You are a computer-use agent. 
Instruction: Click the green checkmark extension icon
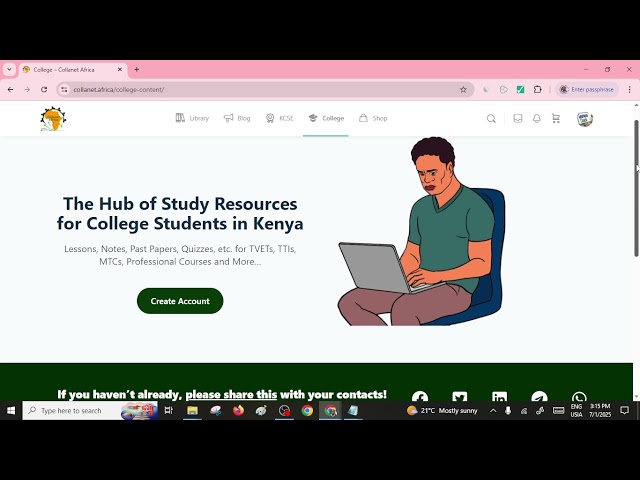(x=520, y=89)
